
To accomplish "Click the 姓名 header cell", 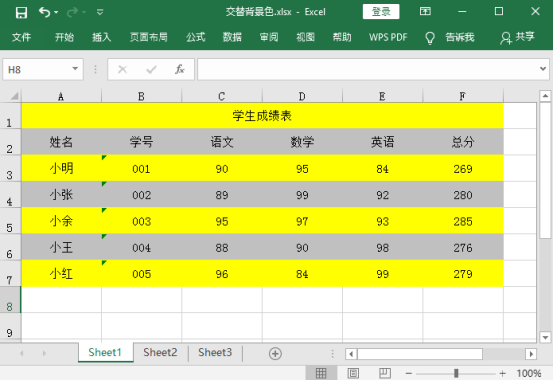I will [x=61, y=142].
